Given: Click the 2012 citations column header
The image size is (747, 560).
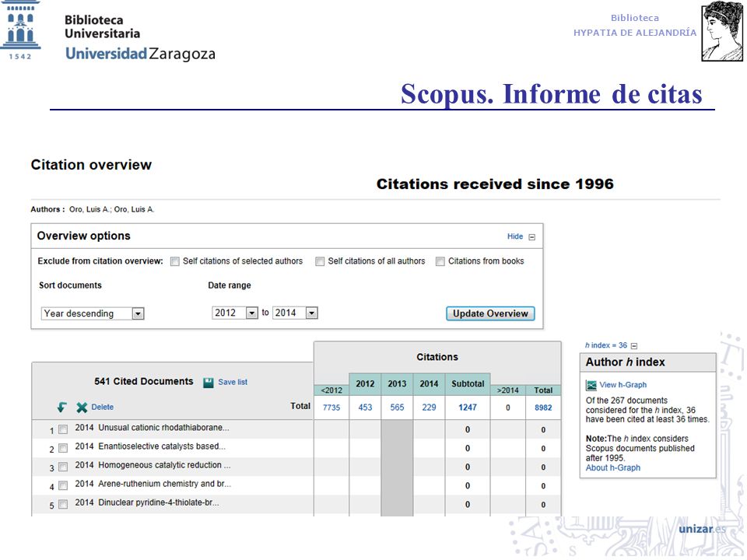Looking at the screenshot, I should (365, 383).
